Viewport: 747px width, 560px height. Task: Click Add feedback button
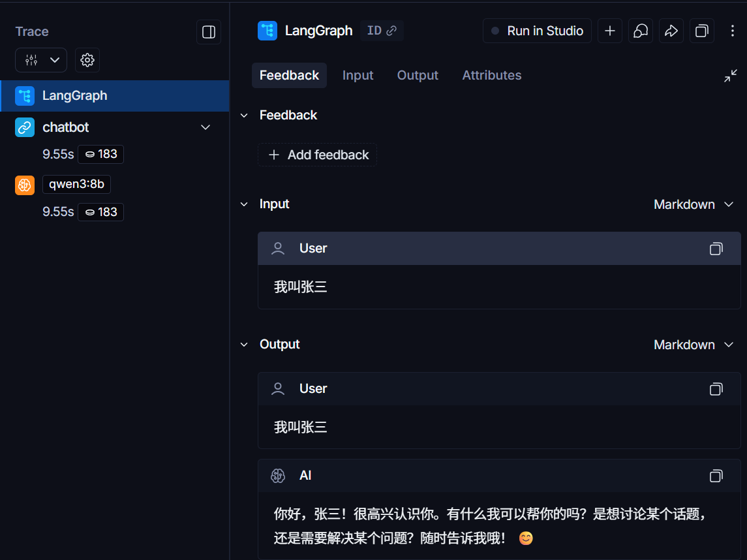point(318,155)
